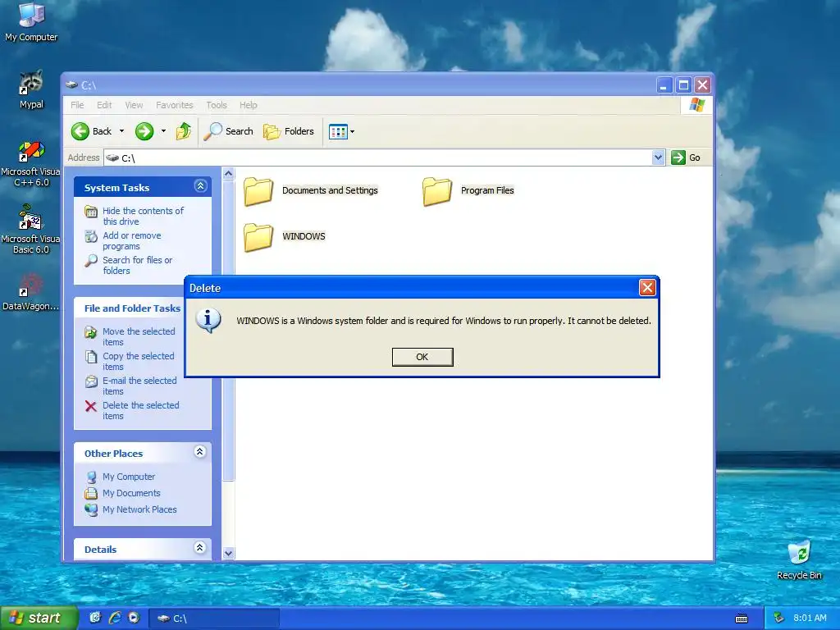This screenshot has width=840, height=630.
Task: Open the Back history dropdown arrow
Action: pyautogui.click(x=121, y=131)
